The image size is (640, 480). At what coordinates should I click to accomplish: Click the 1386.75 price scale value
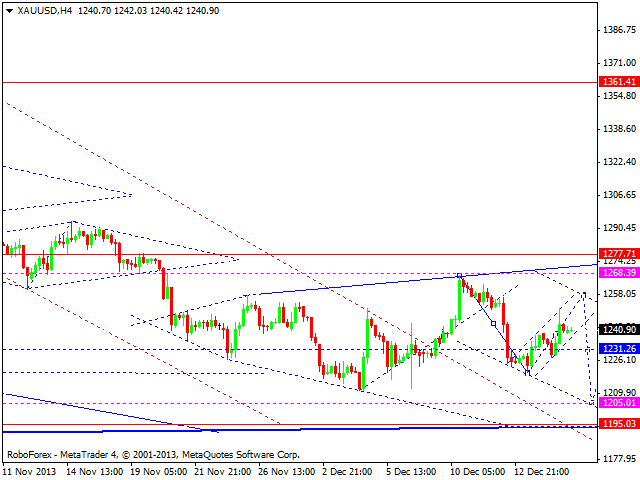(x=620, y=30)
